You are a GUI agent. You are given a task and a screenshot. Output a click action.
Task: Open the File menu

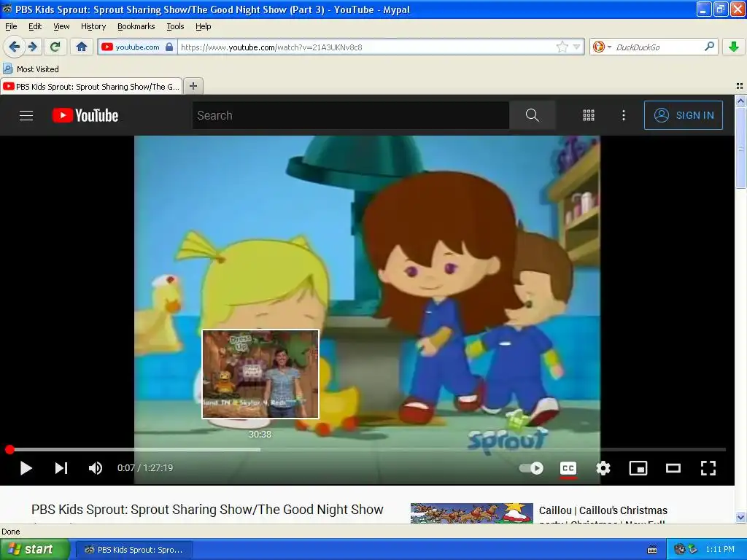(11, 26)
